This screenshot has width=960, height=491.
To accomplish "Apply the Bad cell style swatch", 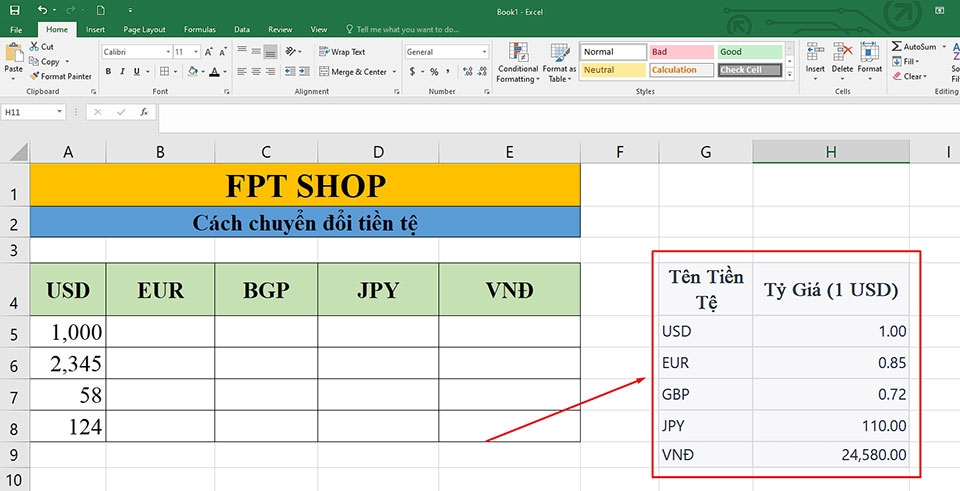I will (681, 52).
